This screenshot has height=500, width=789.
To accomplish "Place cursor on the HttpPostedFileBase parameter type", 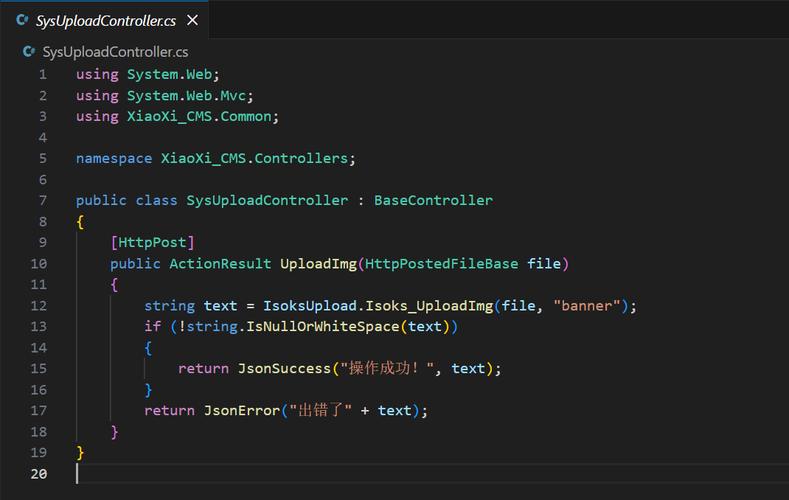I will [x=442, y=264].
